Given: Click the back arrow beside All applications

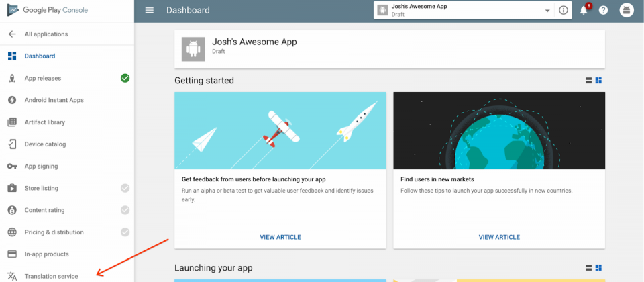Looking at the screenshot, I should click(x=12, y=34).
